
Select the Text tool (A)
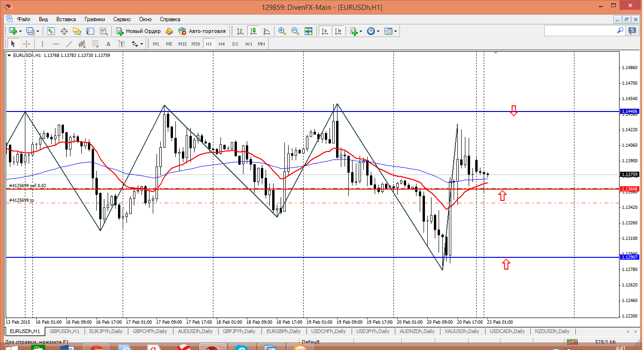[109, 44]
